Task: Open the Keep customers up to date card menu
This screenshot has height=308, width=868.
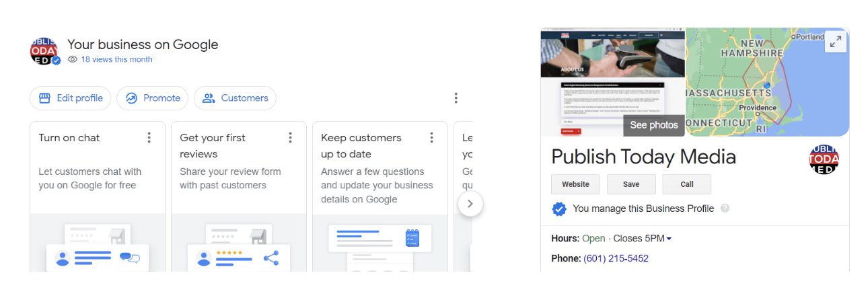Action: pos(431,138)
